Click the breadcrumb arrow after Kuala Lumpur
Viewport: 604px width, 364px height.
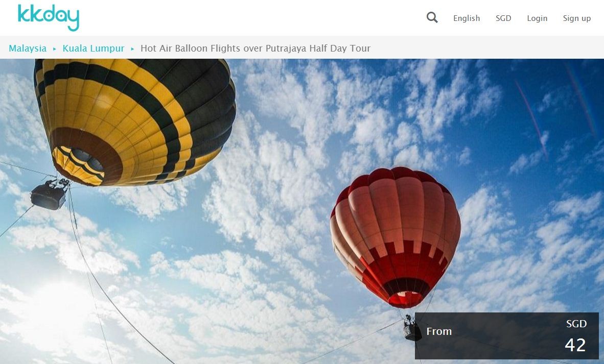tap(132, 49)
